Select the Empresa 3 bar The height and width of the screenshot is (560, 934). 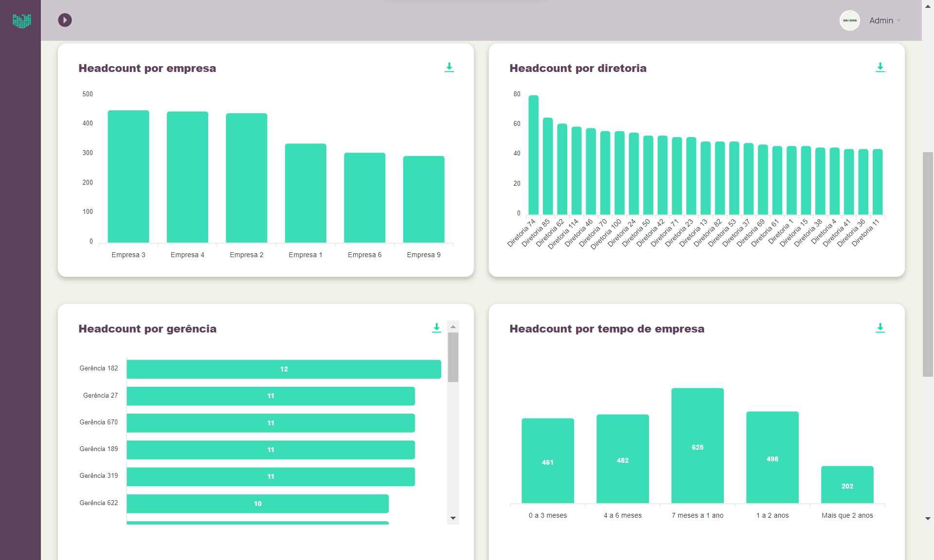pyautogui.click(x=128, y=176)
